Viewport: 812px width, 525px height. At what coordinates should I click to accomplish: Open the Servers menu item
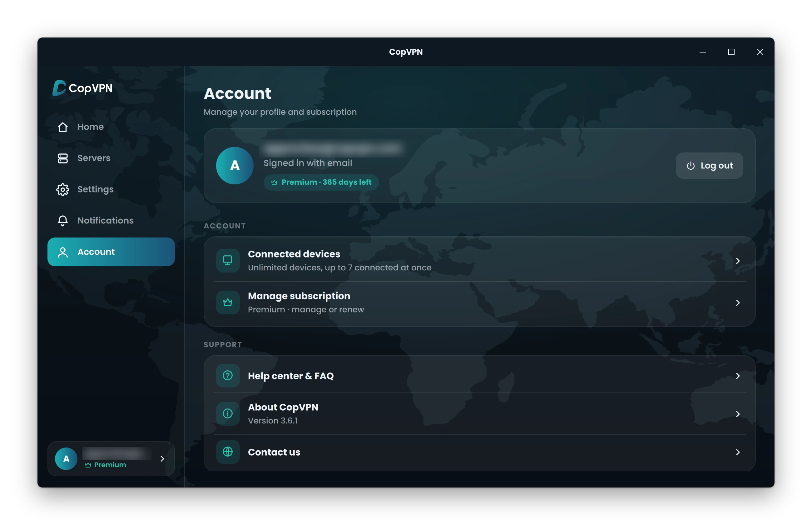(x=111, y=158)
